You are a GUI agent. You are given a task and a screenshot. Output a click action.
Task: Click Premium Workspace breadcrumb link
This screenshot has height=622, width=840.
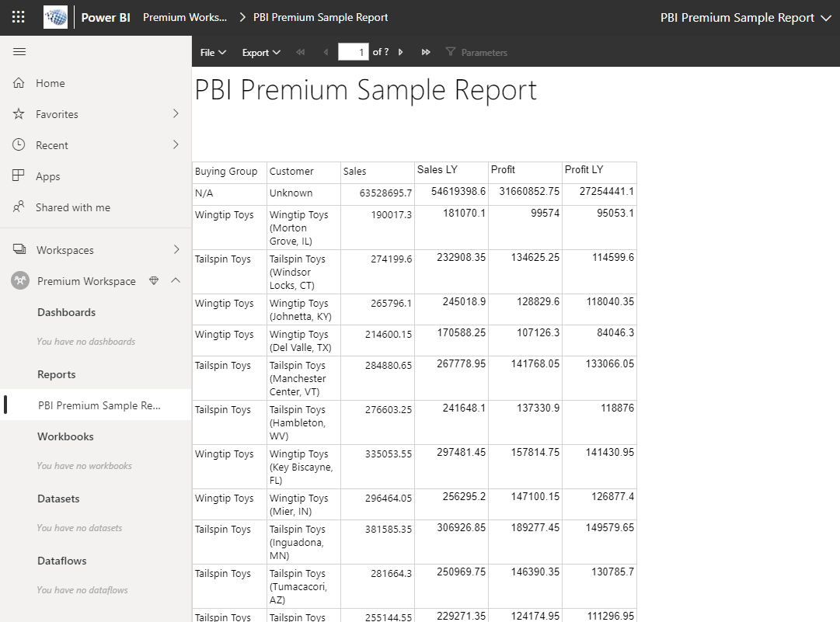185,17
